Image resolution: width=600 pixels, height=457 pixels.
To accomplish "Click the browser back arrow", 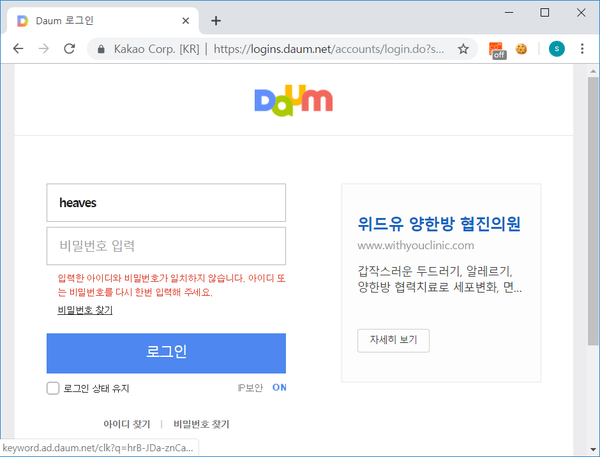I will pyautogui.click(x=18, y=49).
